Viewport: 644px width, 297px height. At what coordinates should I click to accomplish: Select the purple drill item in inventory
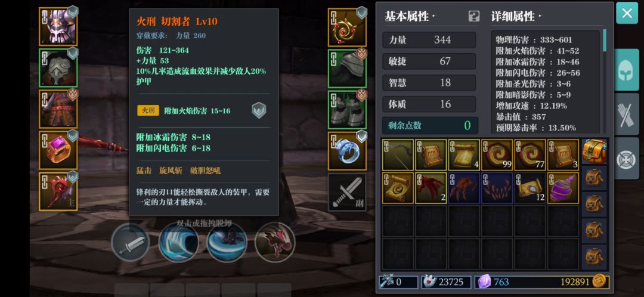[x=563, y=188]
